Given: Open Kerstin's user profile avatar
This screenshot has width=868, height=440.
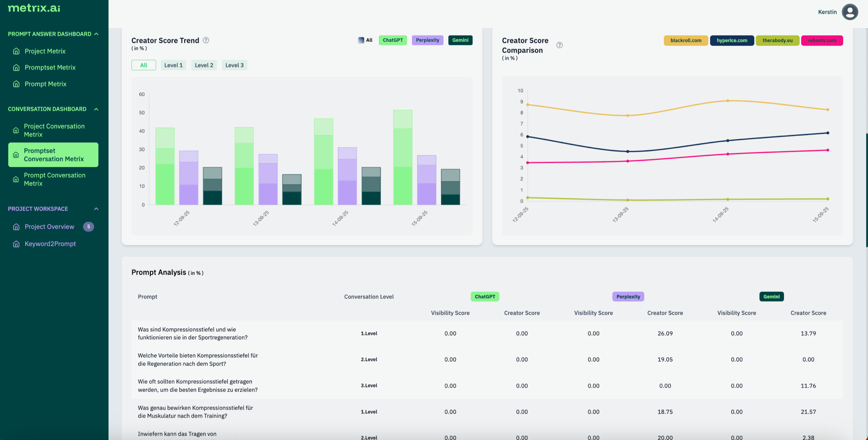Looking at the screenshot, I should 850,12.
